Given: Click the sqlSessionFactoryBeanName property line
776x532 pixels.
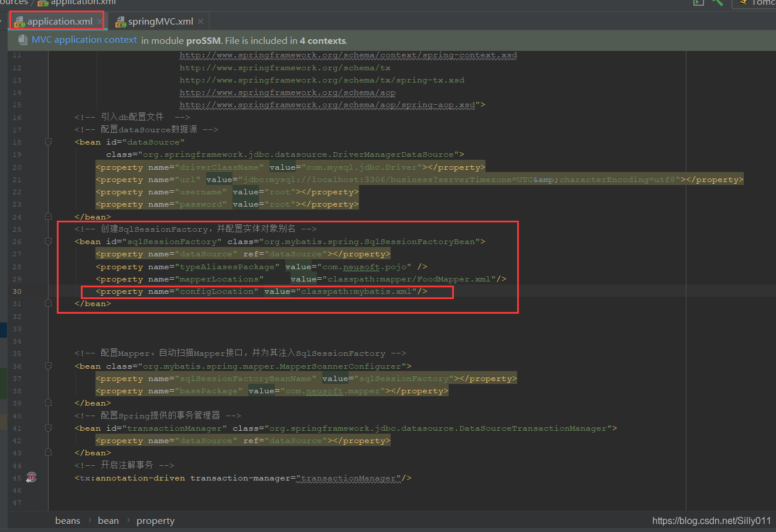Looking at the screenshot, I should tap(306, 379).
